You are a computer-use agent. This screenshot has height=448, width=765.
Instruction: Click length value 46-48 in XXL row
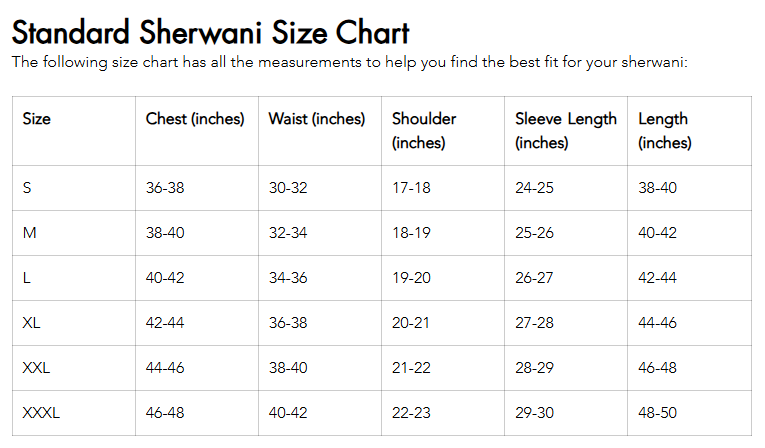657,368
